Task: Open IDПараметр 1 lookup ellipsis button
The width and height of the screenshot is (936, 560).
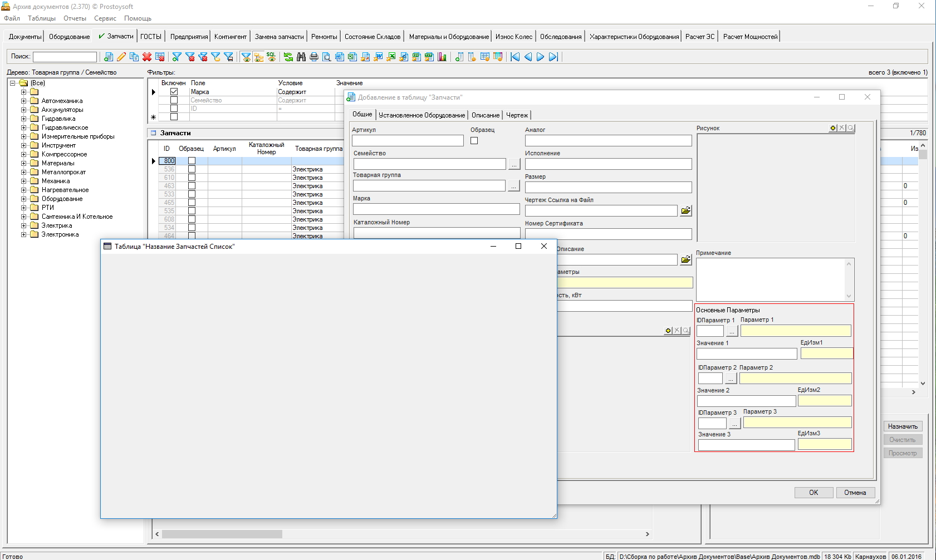Action: [732, 331]
